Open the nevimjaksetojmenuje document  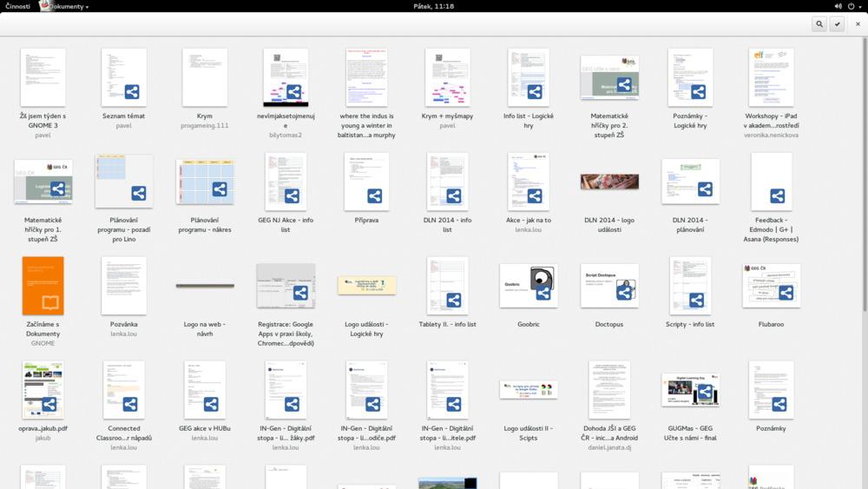pyautogui.click(x=286, y=77)
